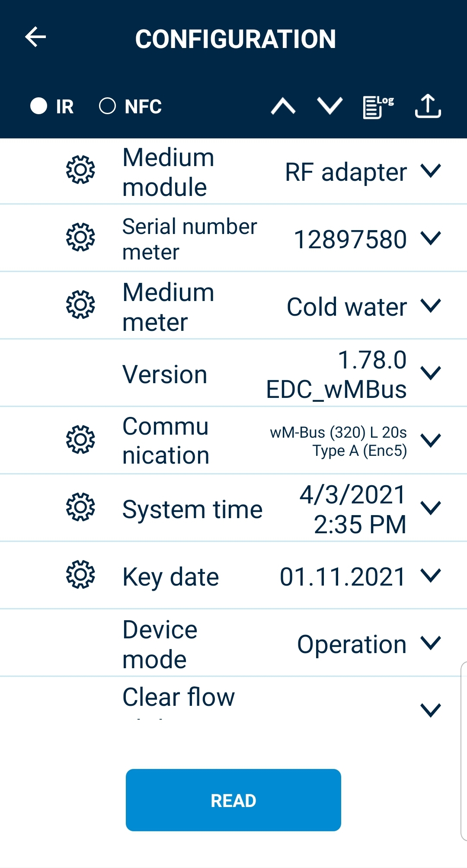Tap the READ button
The height and width of the screenshot is (868, 467).
point(233,801)
